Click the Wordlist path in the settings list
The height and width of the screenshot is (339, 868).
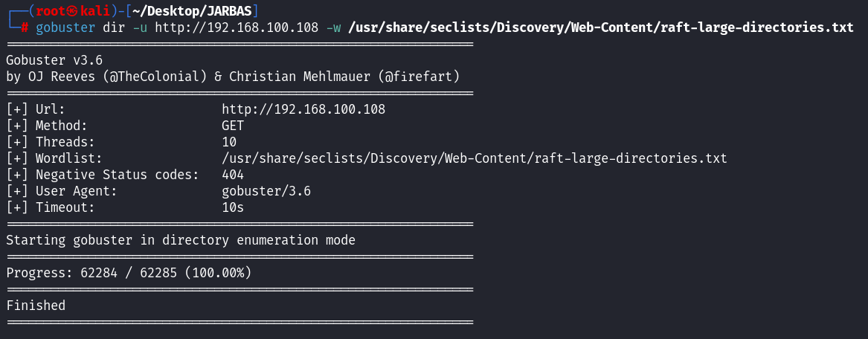(x=474, y=158)
